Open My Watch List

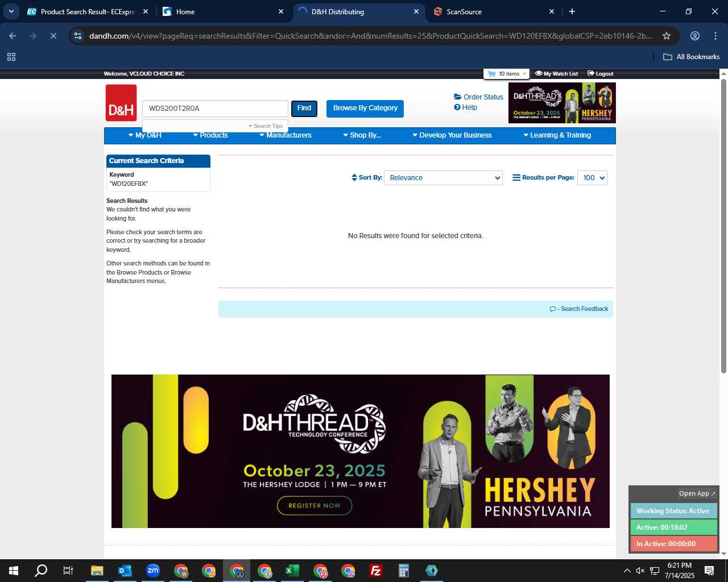(556, 74)
